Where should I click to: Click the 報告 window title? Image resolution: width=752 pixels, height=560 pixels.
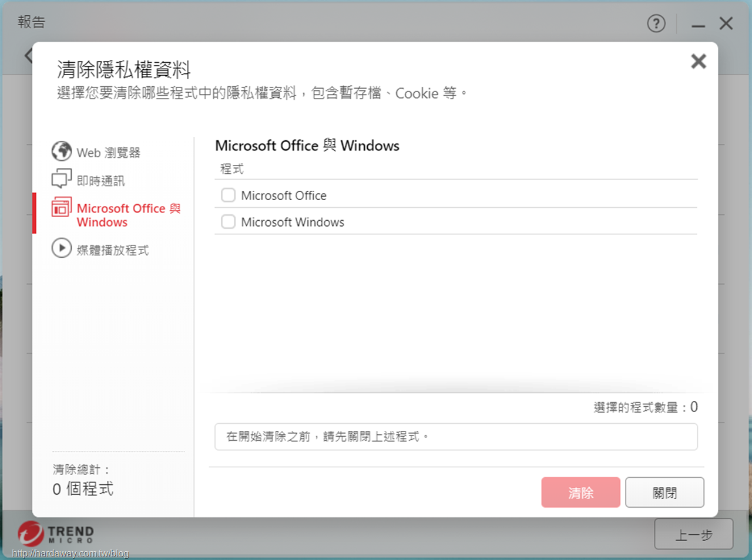(31, 22)
